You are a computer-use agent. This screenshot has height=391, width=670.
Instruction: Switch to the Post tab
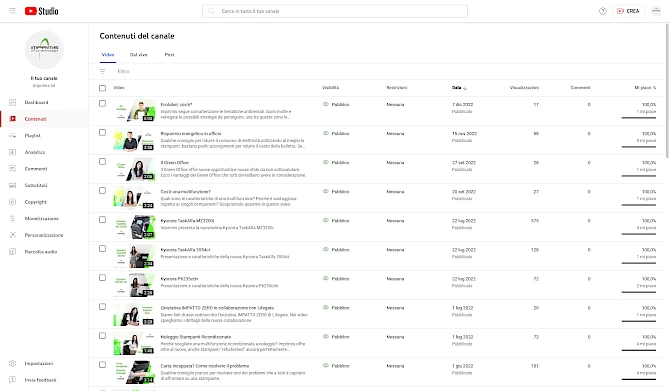pos(169,55)
